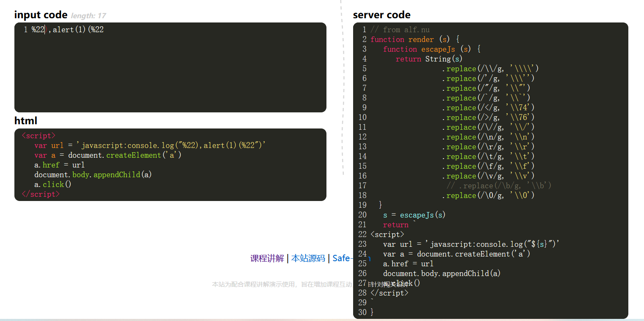Click the 'length: 17' label
The height and width of the screenshot is (321, 644).
(88, 16)
